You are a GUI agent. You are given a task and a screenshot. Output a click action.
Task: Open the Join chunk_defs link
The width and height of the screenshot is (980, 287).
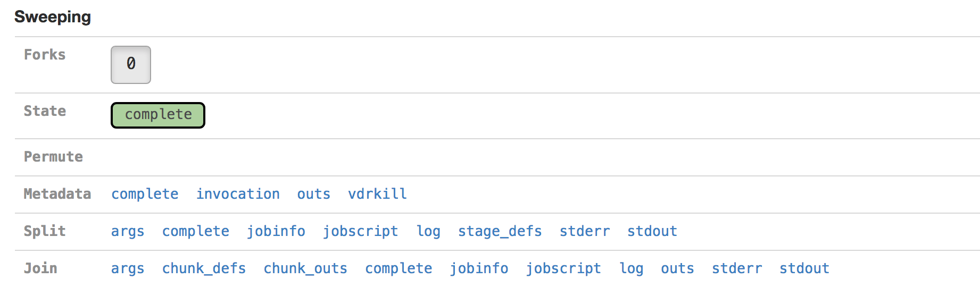click(204, 268)
